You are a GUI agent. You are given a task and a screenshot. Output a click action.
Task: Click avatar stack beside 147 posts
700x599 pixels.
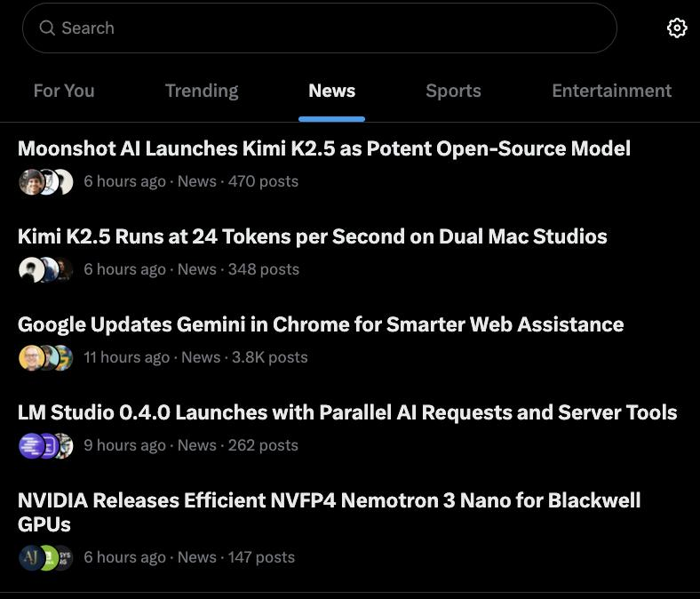click(46, 558)
